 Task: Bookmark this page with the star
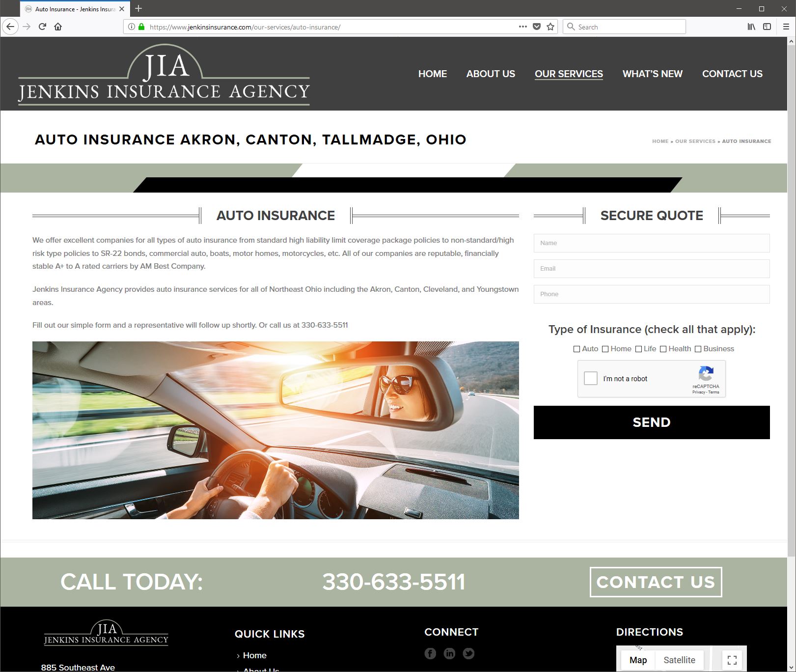pos(550,27)
